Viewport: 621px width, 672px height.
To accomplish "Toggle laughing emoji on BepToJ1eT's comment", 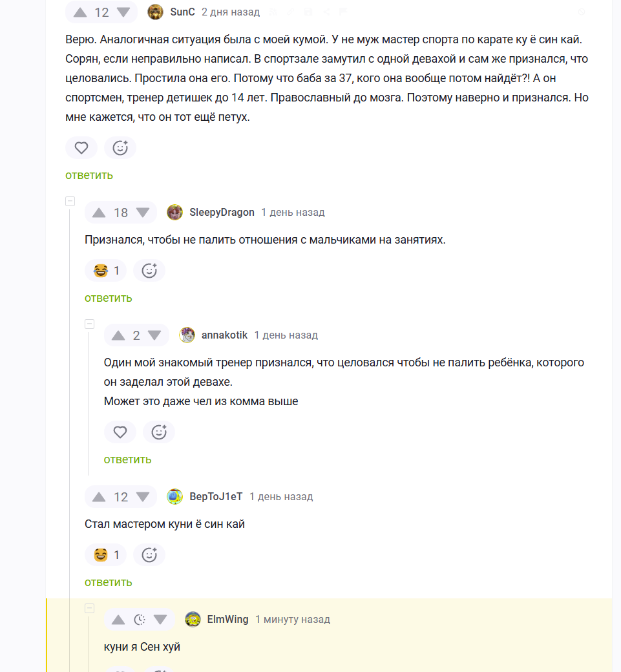I will [105, 555].
